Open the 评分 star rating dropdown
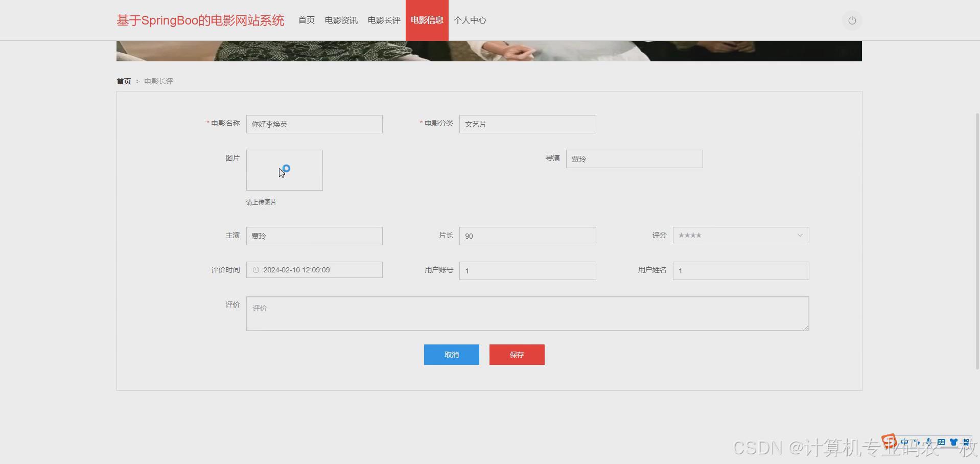Viewport: 980px width, 464px height. [x=740, y=235]
